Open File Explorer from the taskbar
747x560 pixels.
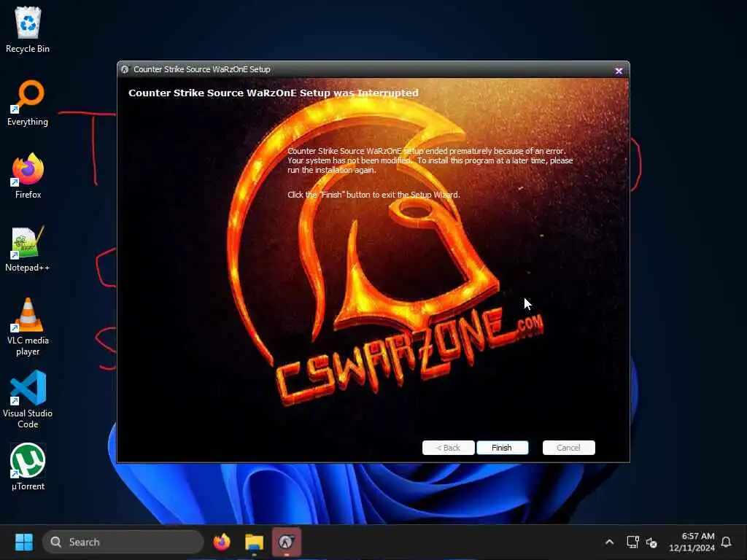pos(254,542)
